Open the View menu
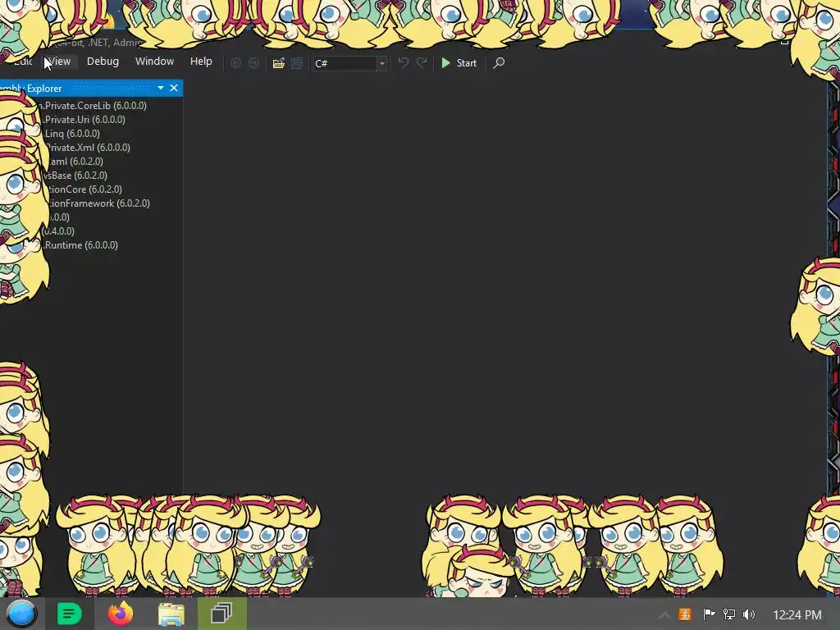 click(58, 62)
